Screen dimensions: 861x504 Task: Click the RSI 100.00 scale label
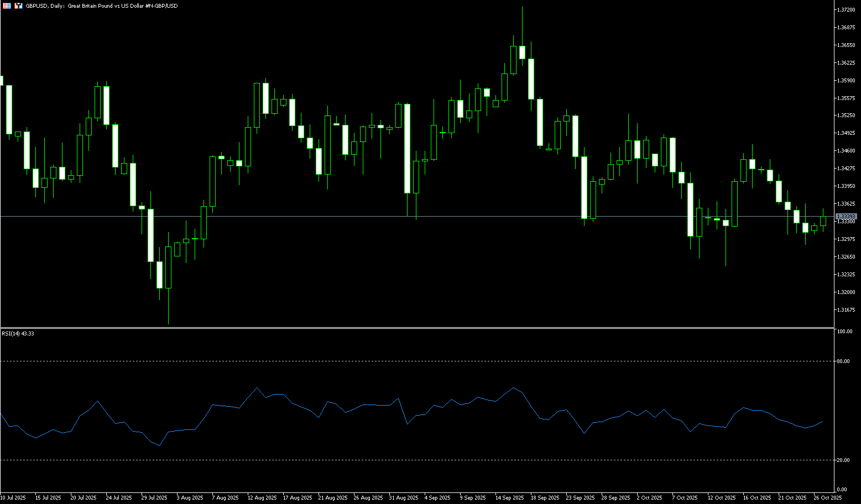844,332
